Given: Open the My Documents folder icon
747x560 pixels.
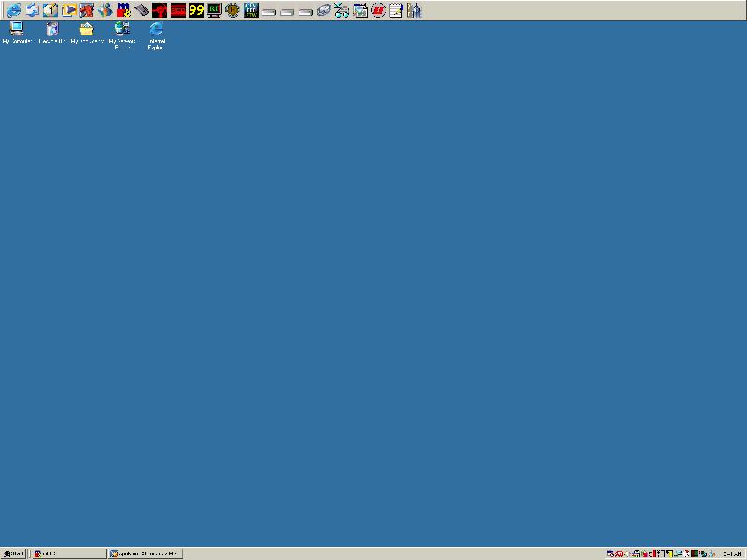Looking at the screenshot, I should pyautogui.click(x=87, y=29).
